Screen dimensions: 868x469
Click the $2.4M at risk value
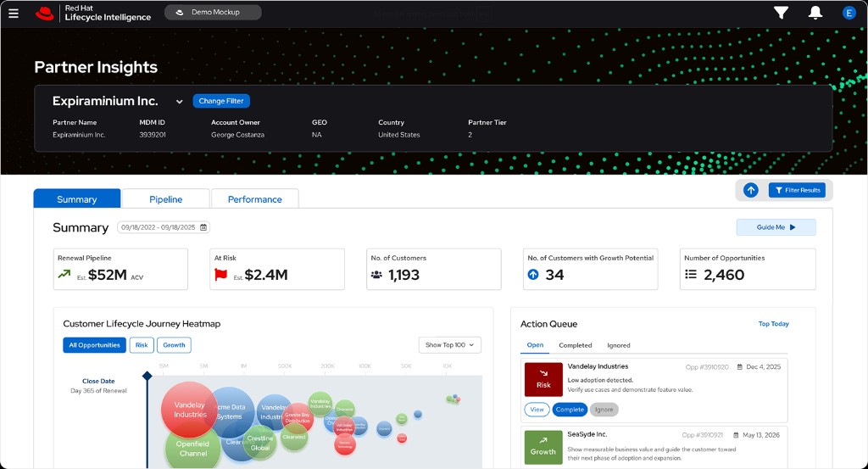266,275
